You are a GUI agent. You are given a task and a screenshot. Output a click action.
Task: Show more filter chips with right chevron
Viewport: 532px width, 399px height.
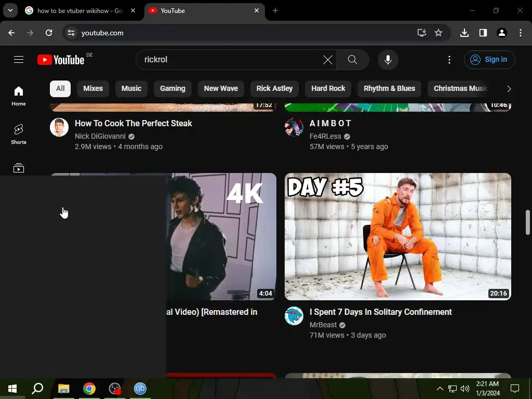509,89
